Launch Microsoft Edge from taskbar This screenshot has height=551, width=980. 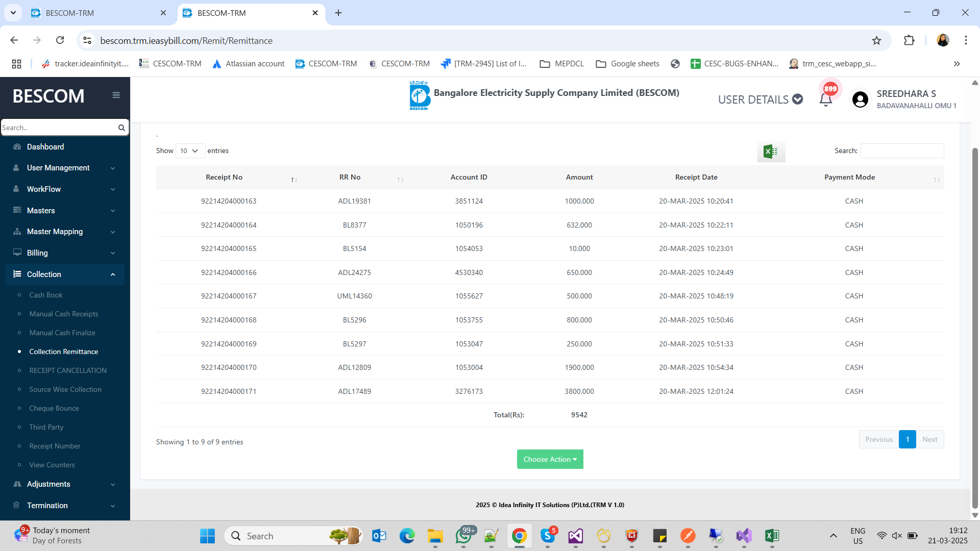(407, 536)
